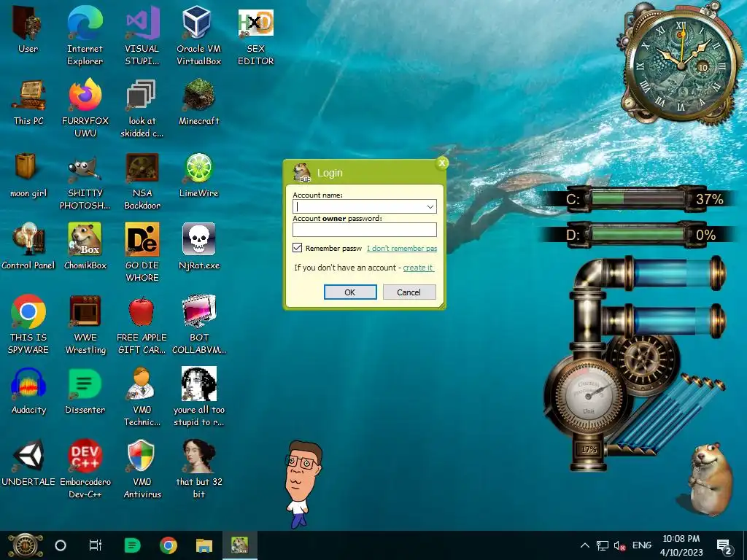Open the User desktop icon
The image size is (747, 560).
(28, 30)
